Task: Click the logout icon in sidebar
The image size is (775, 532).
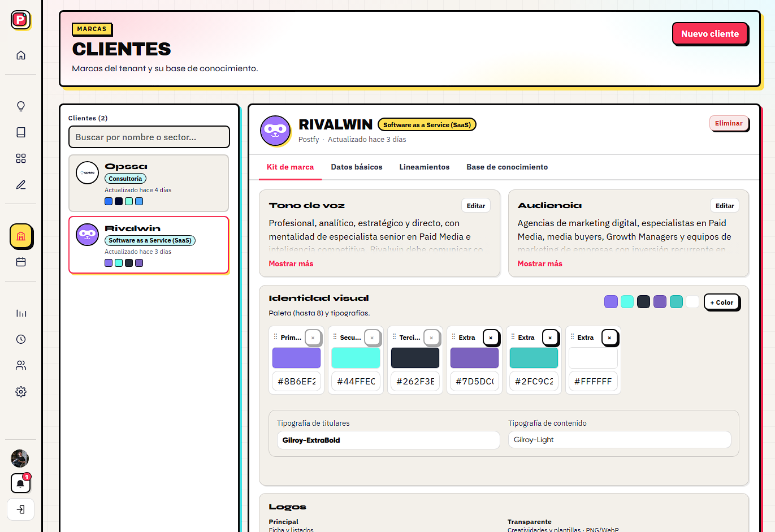Action: pos(21,509)
